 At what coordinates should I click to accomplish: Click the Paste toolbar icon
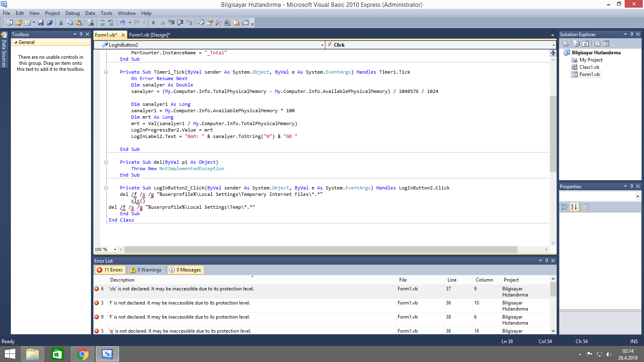79,23
